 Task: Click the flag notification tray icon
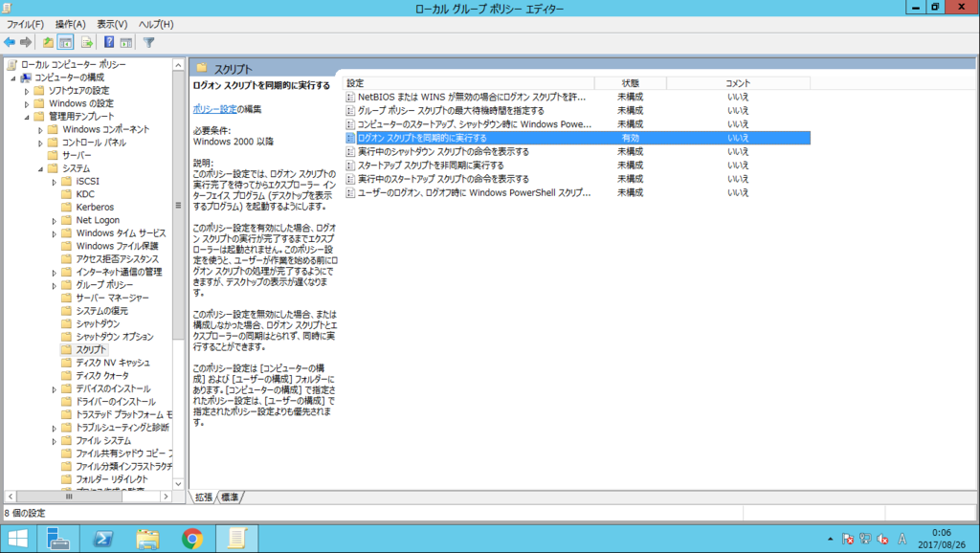coord(848,539)
